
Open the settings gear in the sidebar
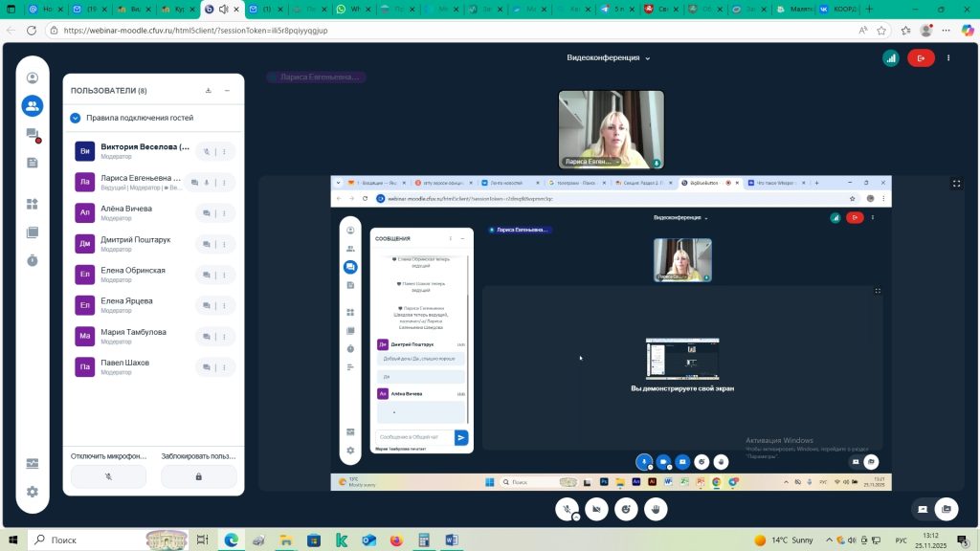click(33, 492)
